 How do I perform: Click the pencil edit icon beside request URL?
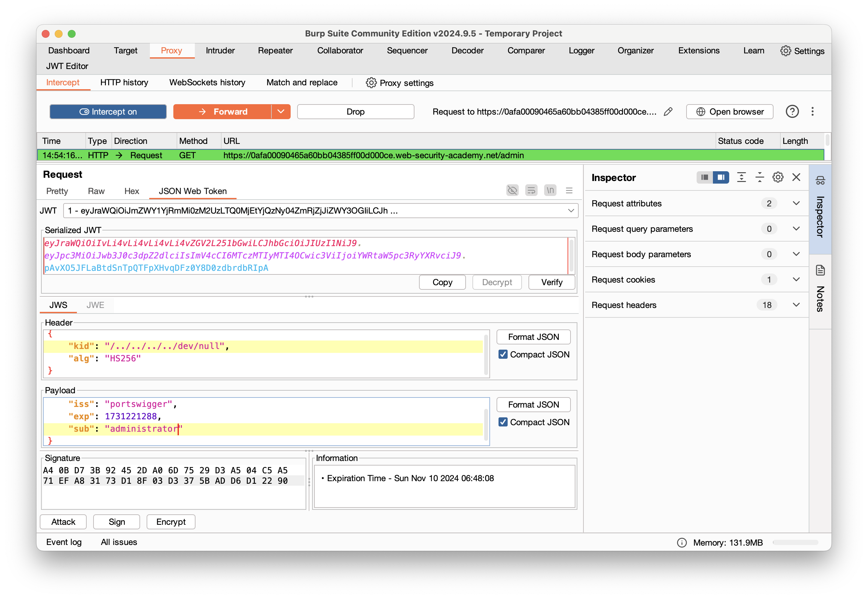pos(668,111)
